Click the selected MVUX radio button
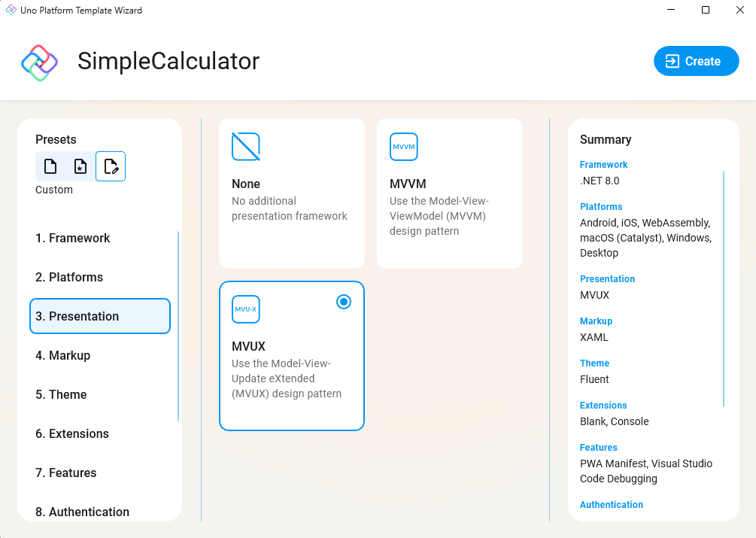This screenshot has height=538, width=756. [x=344, y=301]
